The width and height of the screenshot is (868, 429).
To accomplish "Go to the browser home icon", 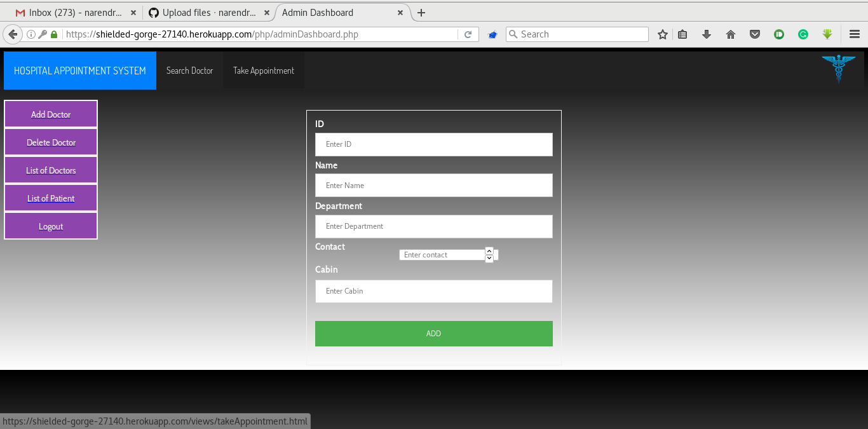I will [x=731, y=34].
